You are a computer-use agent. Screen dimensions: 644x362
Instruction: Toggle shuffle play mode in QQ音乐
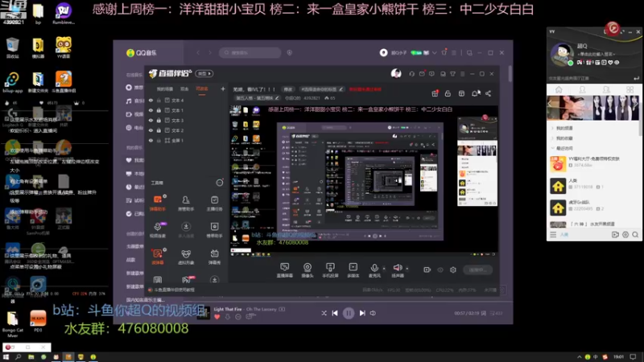click(324, 313)
